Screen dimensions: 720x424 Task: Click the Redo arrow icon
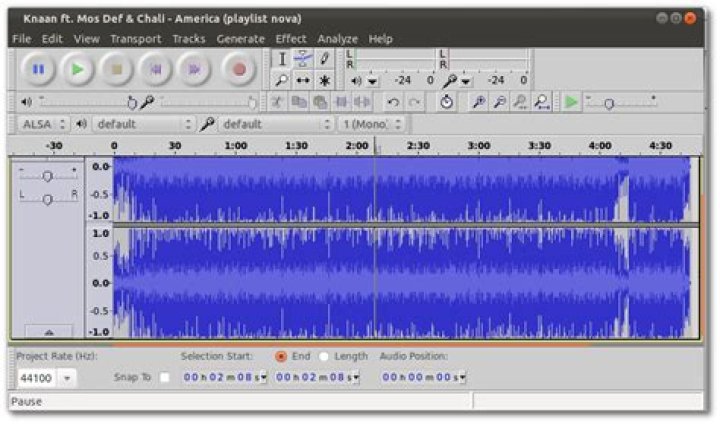point(414,102)
